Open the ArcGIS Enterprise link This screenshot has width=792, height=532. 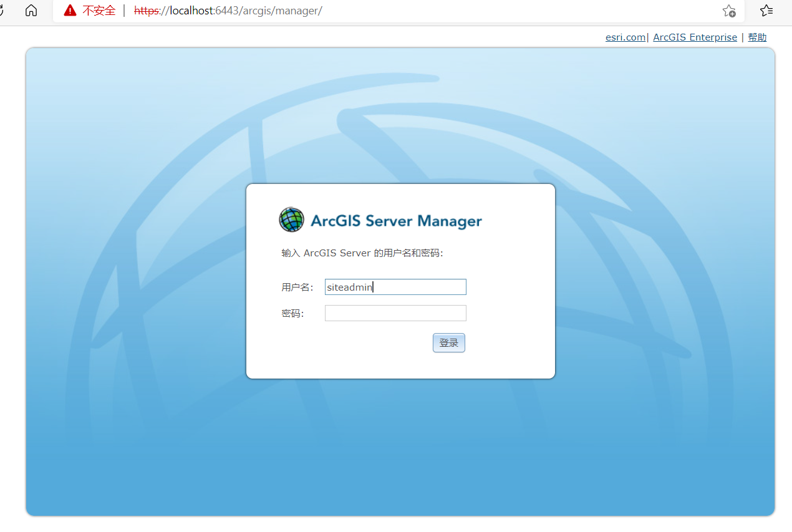coord(695,37)
